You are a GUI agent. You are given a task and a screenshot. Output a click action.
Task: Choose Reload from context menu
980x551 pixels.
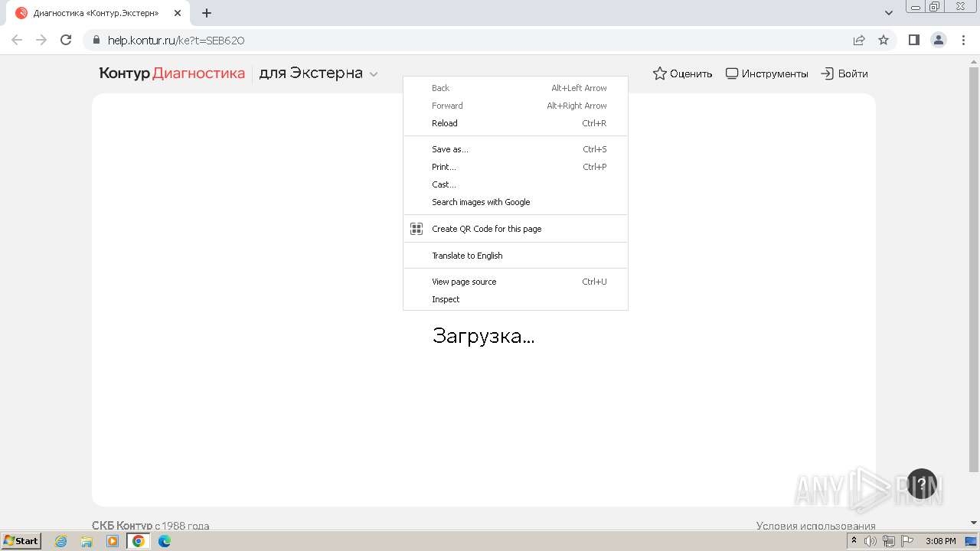point(515,123)
